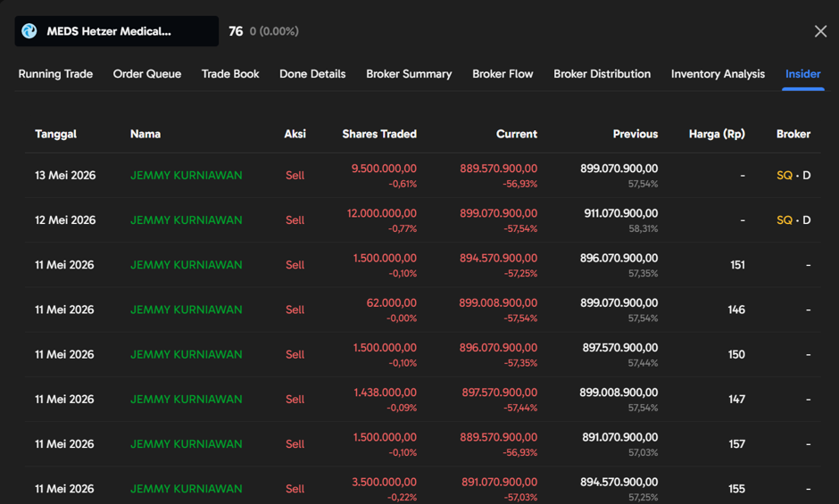Image resolution: width=839 pixels, height=504 pixels.
Task: Click SQ broker on 13 Mei 2026 row
Action: pyautogui.click(x=784, y=176)
